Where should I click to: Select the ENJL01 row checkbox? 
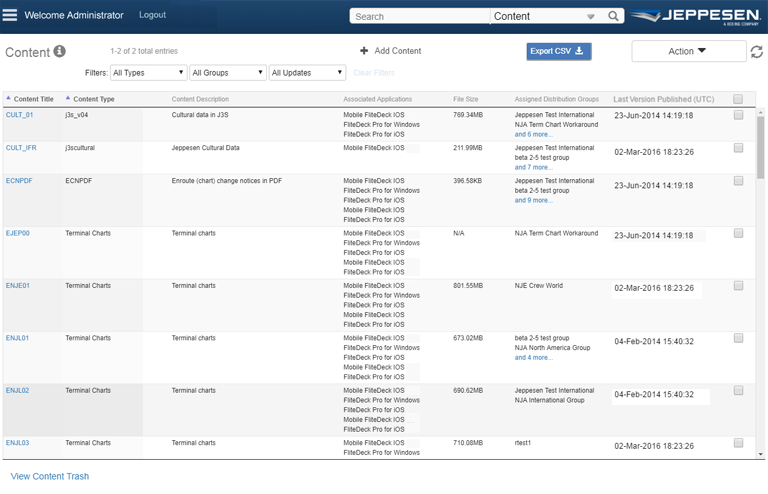point(738,338)
